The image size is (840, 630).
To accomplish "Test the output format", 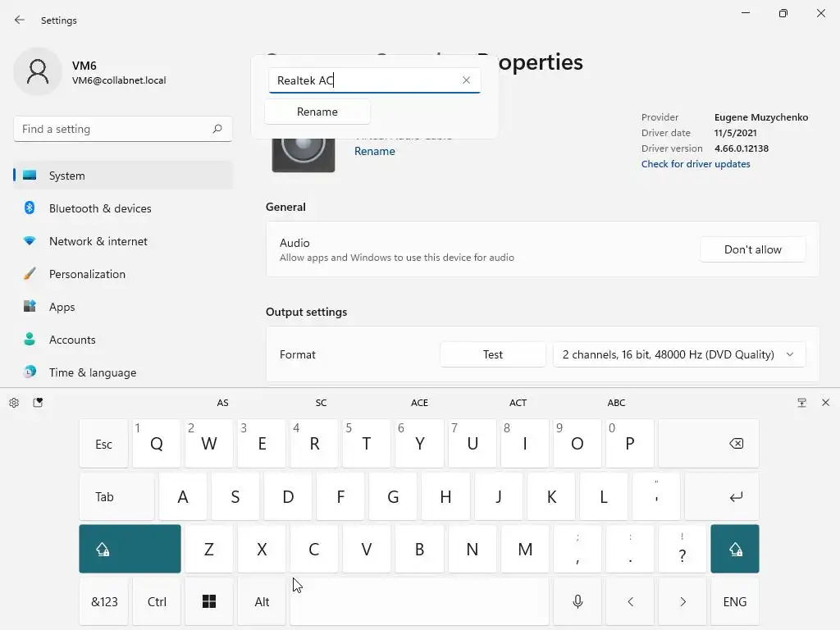I will pyautogui.click(x=492, y=354).
